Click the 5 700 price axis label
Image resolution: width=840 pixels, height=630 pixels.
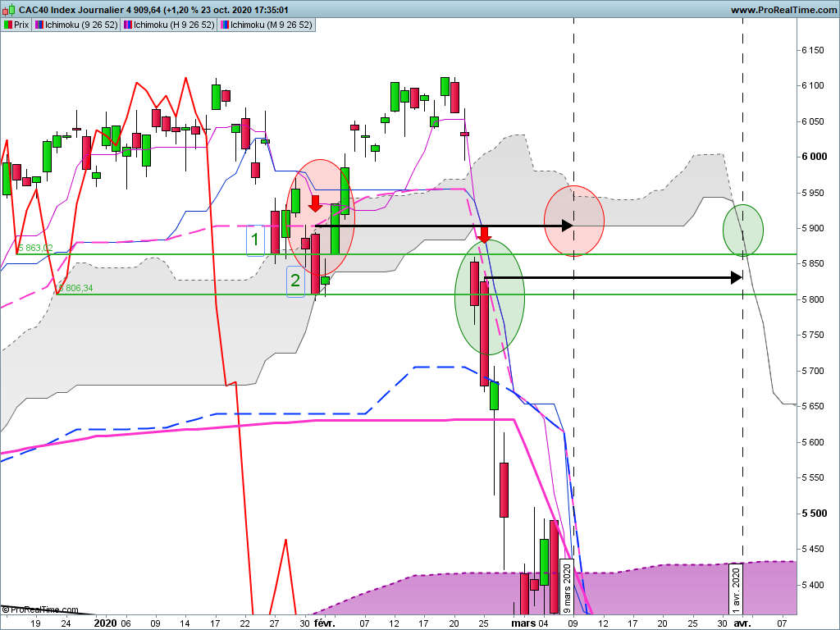coord(813,371)
